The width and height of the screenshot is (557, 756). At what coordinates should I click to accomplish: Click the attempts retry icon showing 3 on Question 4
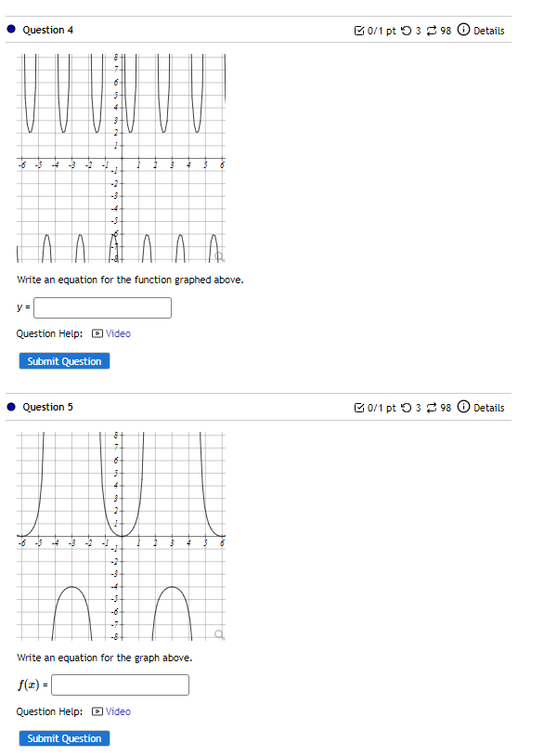point(407,30)
